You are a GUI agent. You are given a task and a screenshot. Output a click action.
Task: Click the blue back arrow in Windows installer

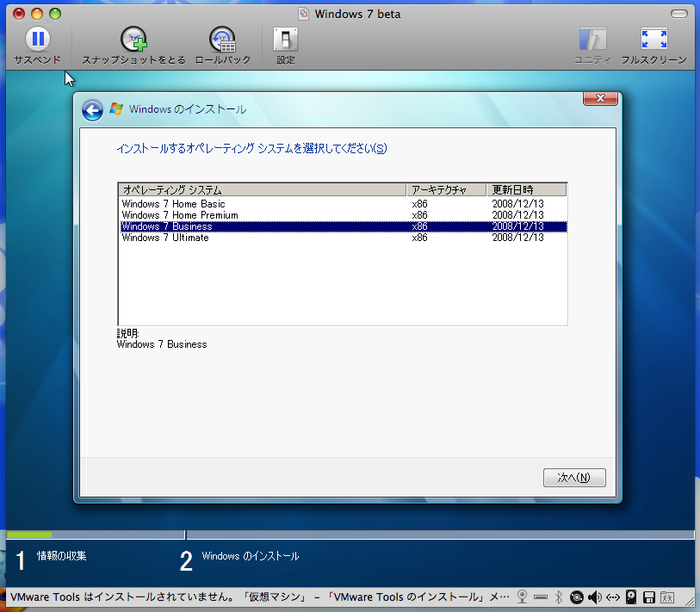pos(92,110)
